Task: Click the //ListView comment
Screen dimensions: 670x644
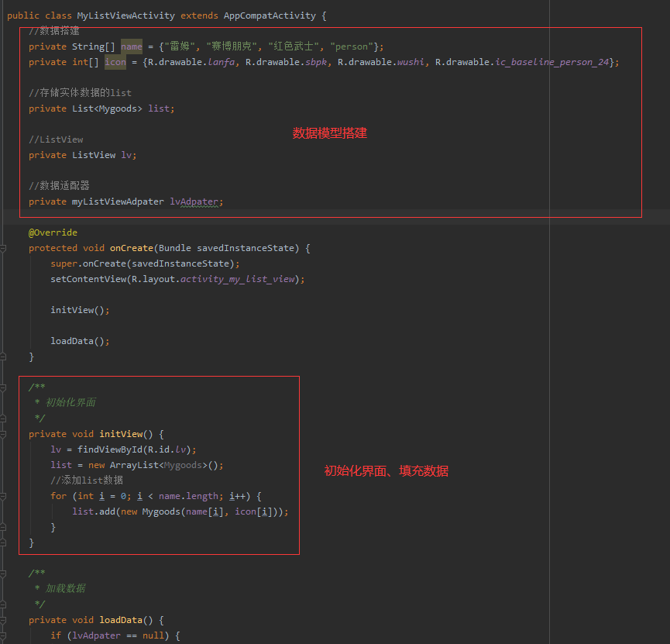Action: click(56, 139)
